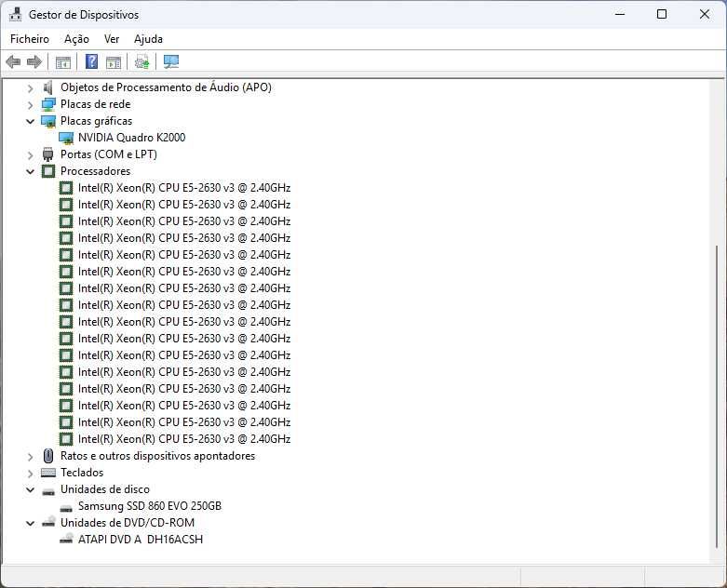Expand Ratos e outros dispositivos apontadores

[30, 457]
